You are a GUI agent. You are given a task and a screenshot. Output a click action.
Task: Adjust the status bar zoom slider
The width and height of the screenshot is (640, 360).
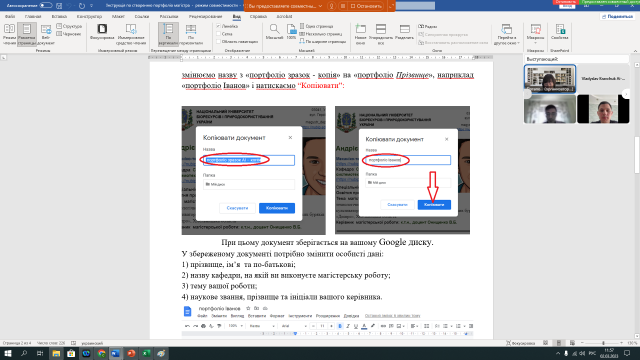pyautogui.click(x=603, y=343)
